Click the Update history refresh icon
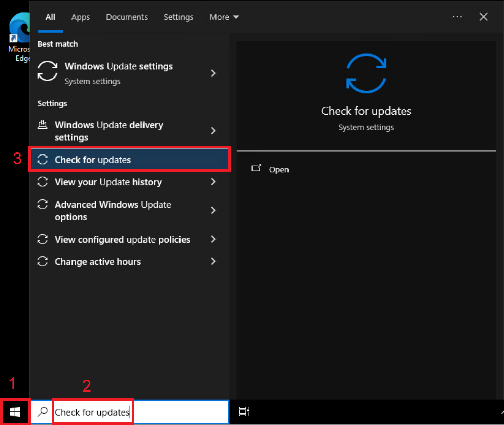 (43, 182)
